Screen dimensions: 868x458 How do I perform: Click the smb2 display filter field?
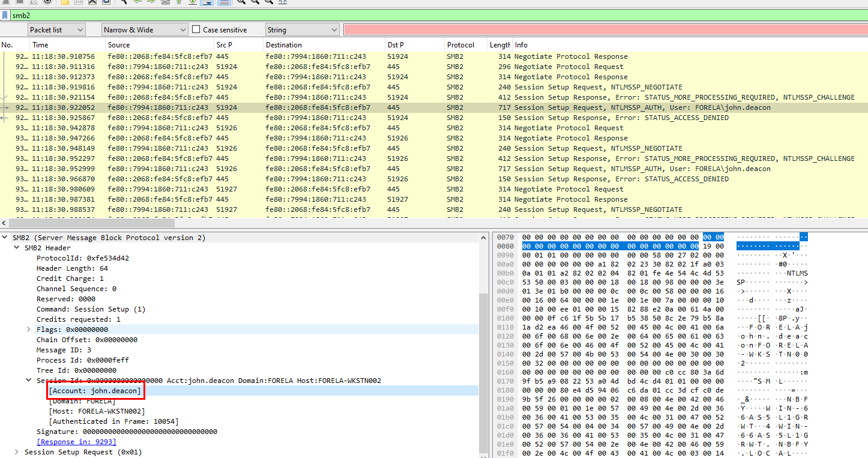pos(420,16)
